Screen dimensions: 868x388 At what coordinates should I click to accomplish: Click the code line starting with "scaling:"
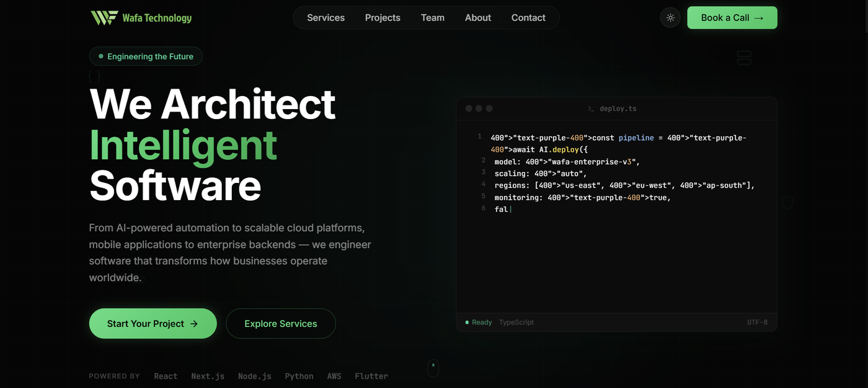[541, 174]
